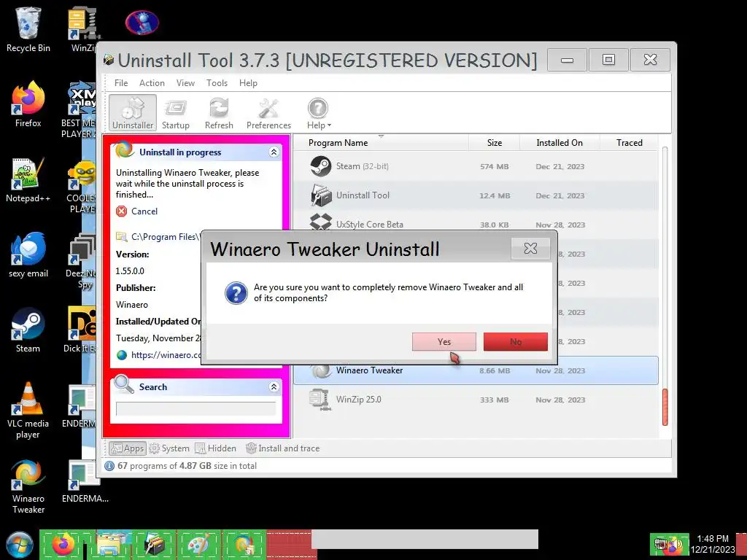This screenshot has height=560, width=747.
Task: Click the Paint palette taskbar icon
Action: (x=198, y=545)
